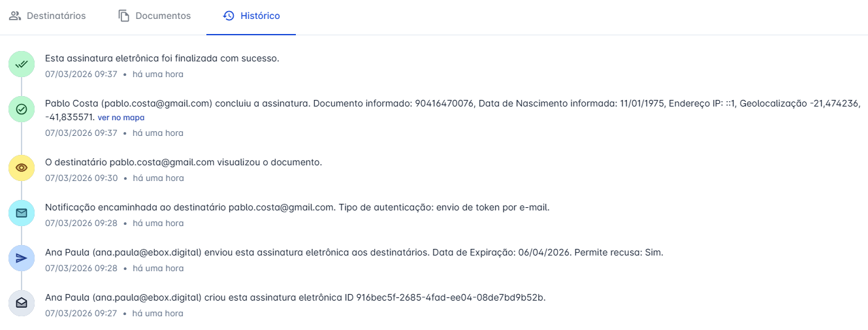Click the yellow eye document-viewed icon
This screenshot has width=868, height=330.
pos(22,168)
